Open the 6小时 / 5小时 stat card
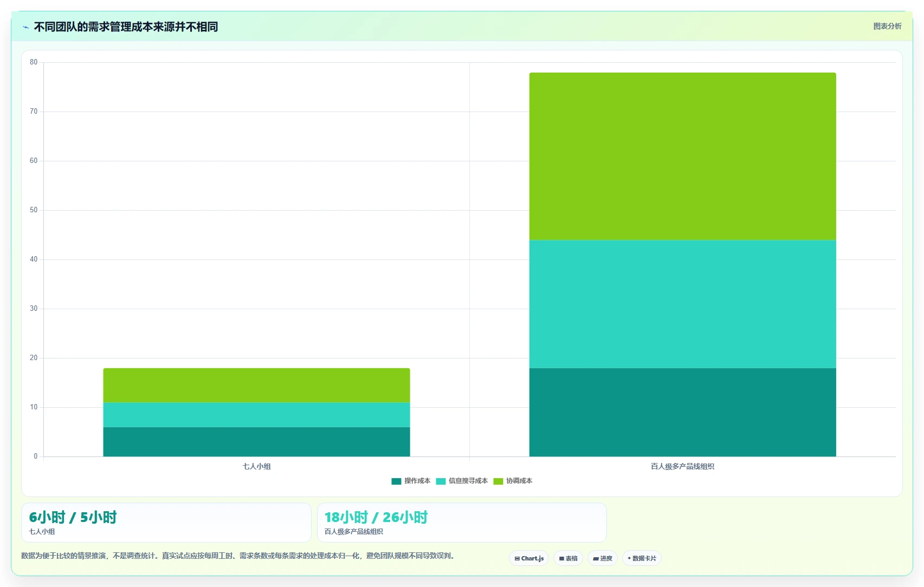This screenshot has width=924, height=587. 166,523
